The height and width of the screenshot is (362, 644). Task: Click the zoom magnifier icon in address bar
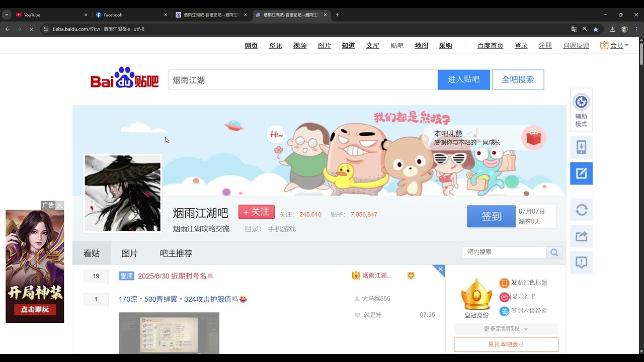pos(585,29)
